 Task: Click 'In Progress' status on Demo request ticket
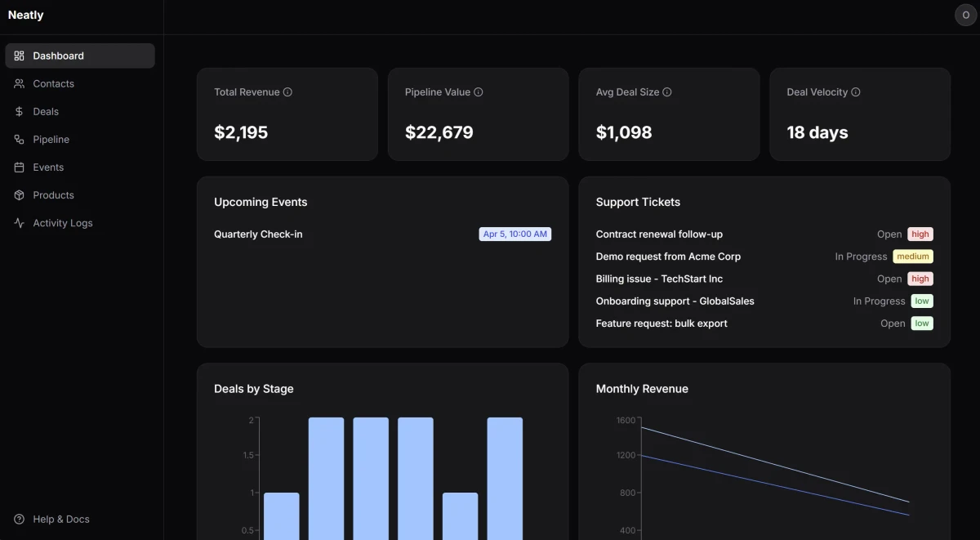pos(861,257)
